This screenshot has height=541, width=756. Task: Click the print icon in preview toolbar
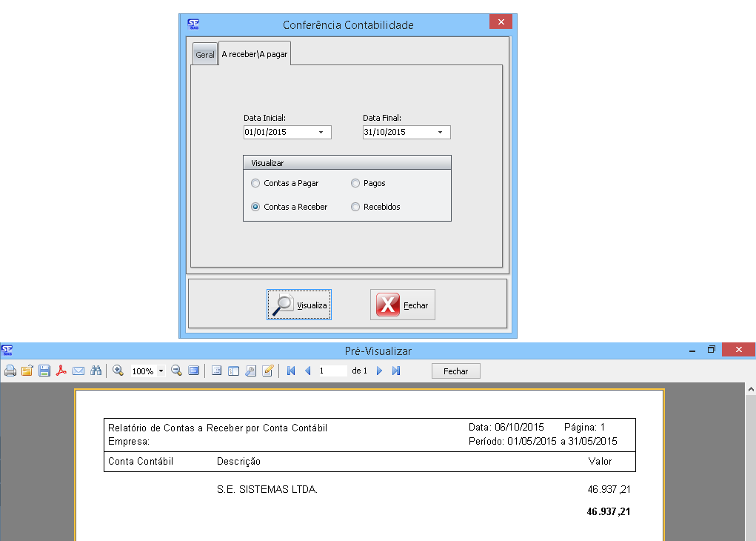(x=10, y=371)
